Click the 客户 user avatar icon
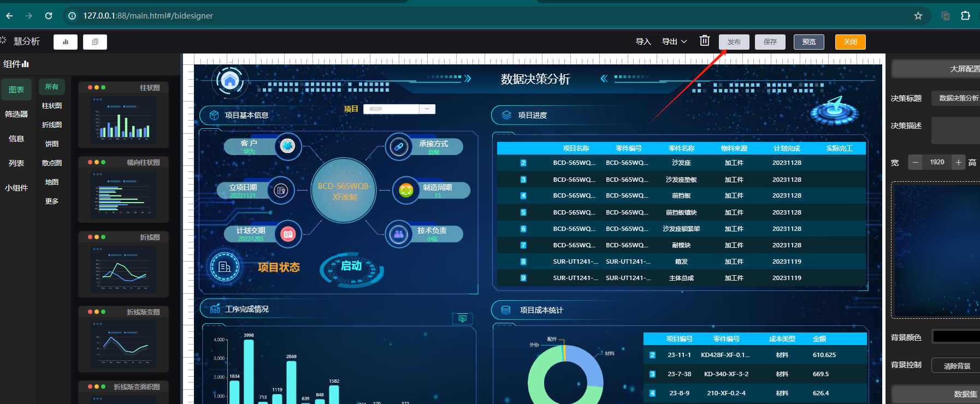 click(288, 146)
